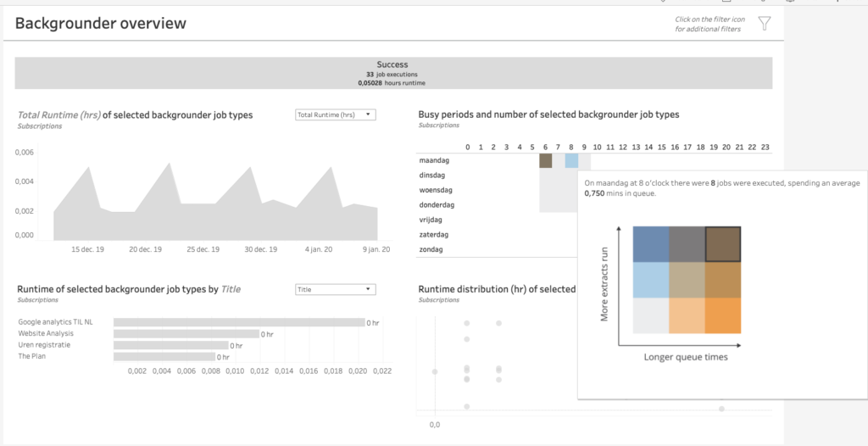Click the Google analytics TIL NL bar

(239, 322)
